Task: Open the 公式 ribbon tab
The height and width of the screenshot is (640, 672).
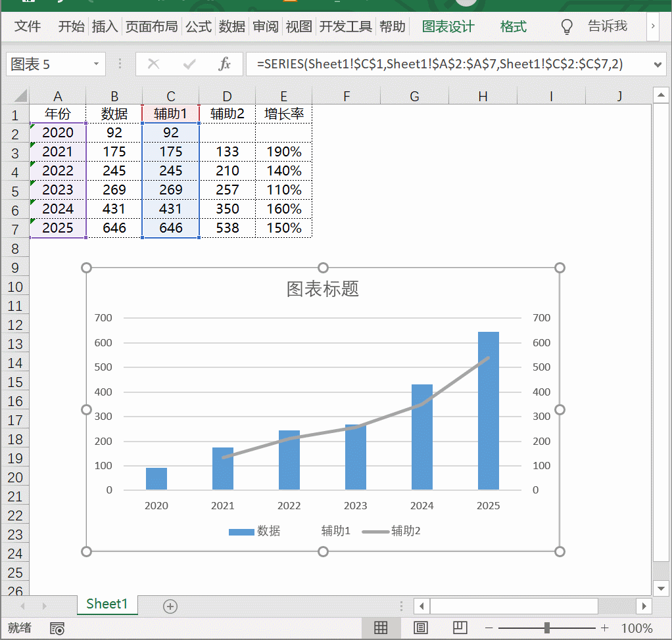Action: point(199,26)
